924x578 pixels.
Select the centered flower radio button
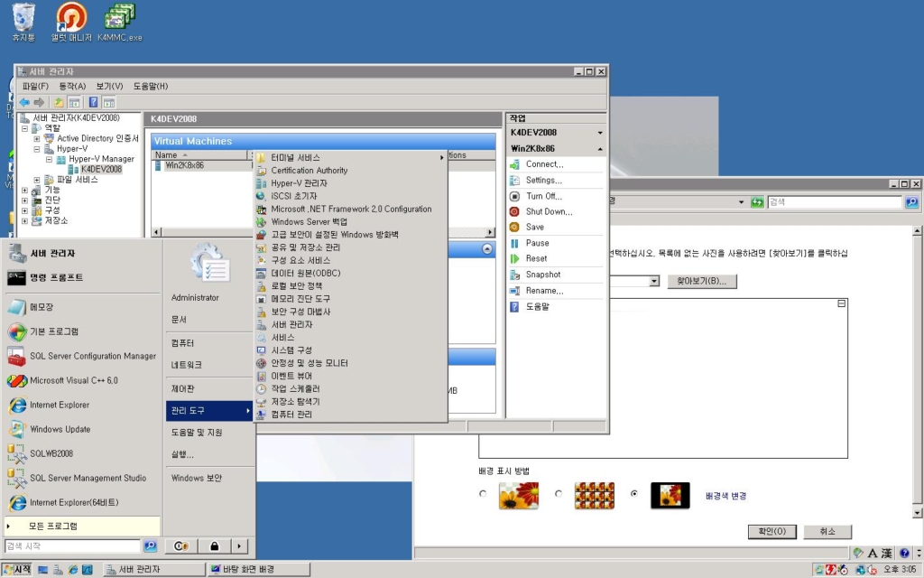coord(634,494)
